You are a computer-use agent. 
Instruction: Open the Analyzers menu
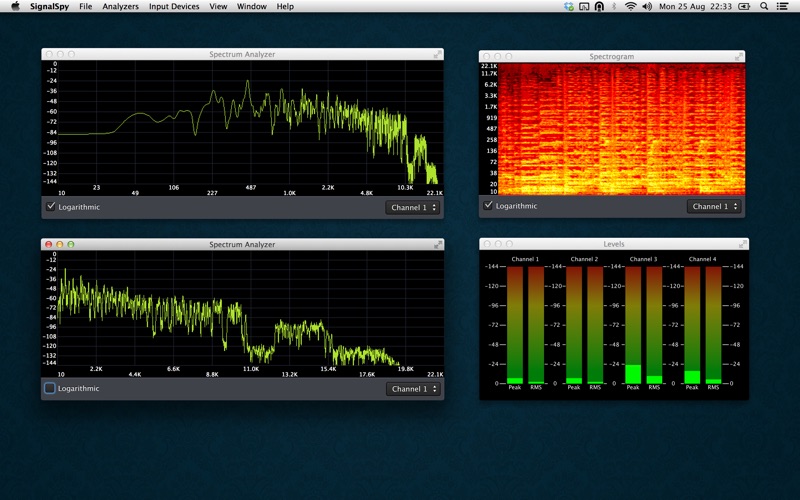(120, 6)
